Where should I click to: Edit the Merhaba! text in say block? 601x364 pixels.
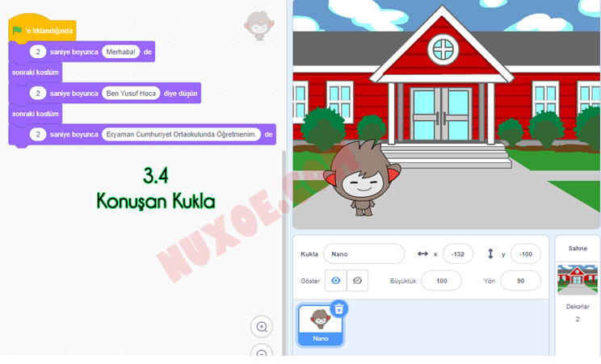click(x=120, y=52)
